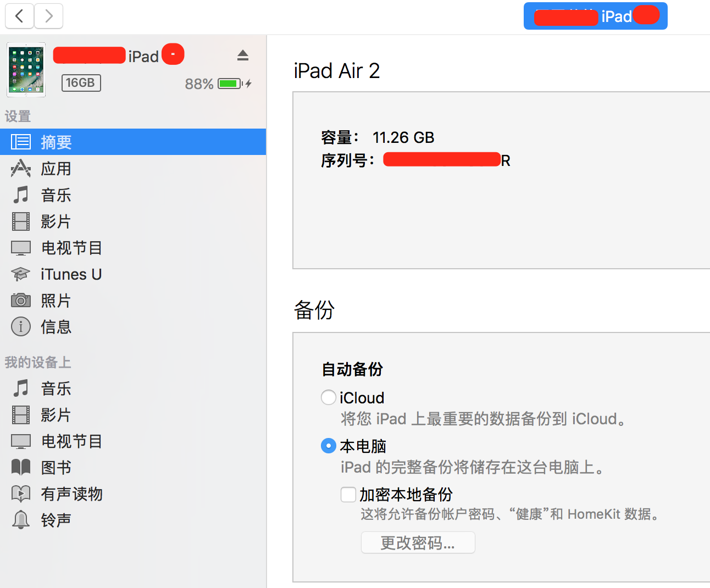This screenshot has width=710, height=588.
Task: Click iCloud backup description text
Action: (484, 419)
